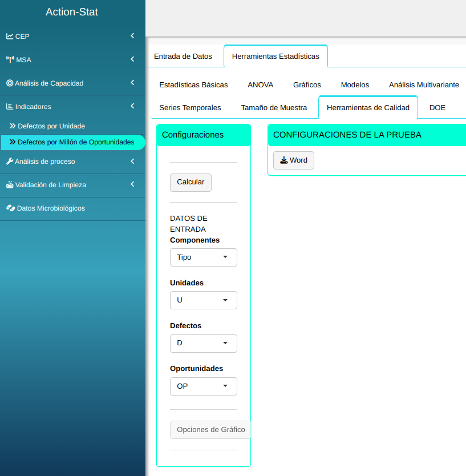Open the Componentes dropdown showing Tipo
This screenshot has height=476, width=466.
tap(203, 257)
